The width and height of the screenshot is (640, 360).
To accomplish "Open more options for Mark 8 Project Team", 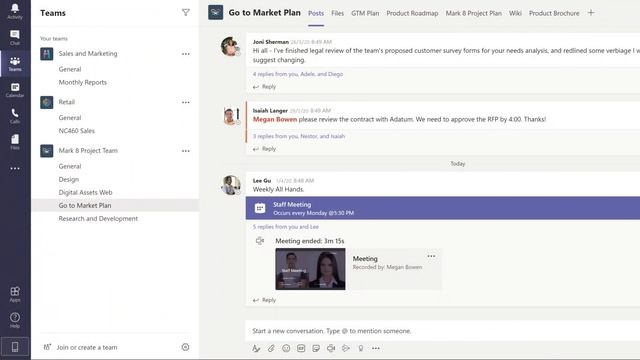I will coord(186,151).
